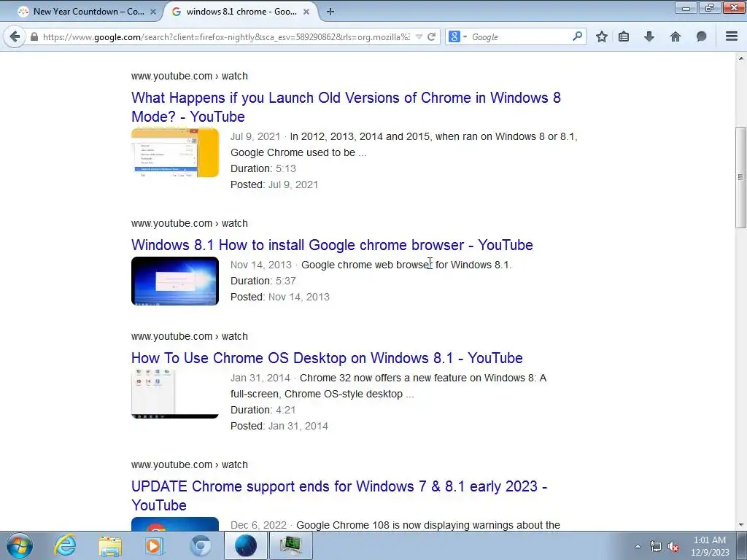Screen dimensions: 747x560
Task: Select the Firefox Nightly globe taskbar icon
Action: (246, 545)
